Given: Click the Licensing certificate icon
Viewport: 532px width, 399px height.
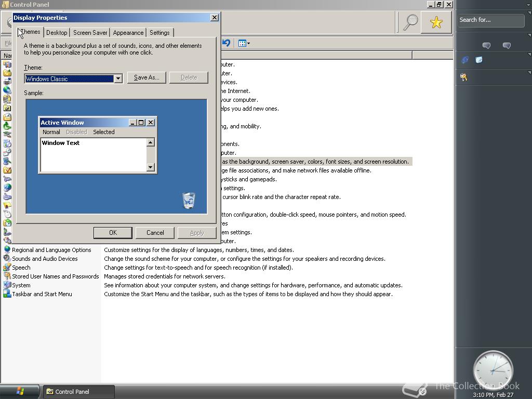Looking at the screenshot, I should click(7, 205).
